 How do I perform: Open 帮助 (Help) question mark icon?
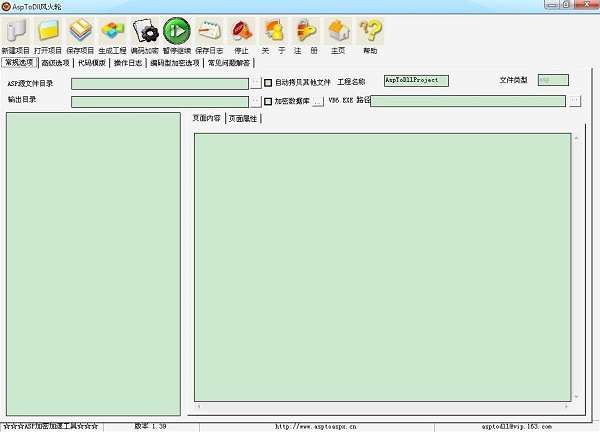click(370, 31)
